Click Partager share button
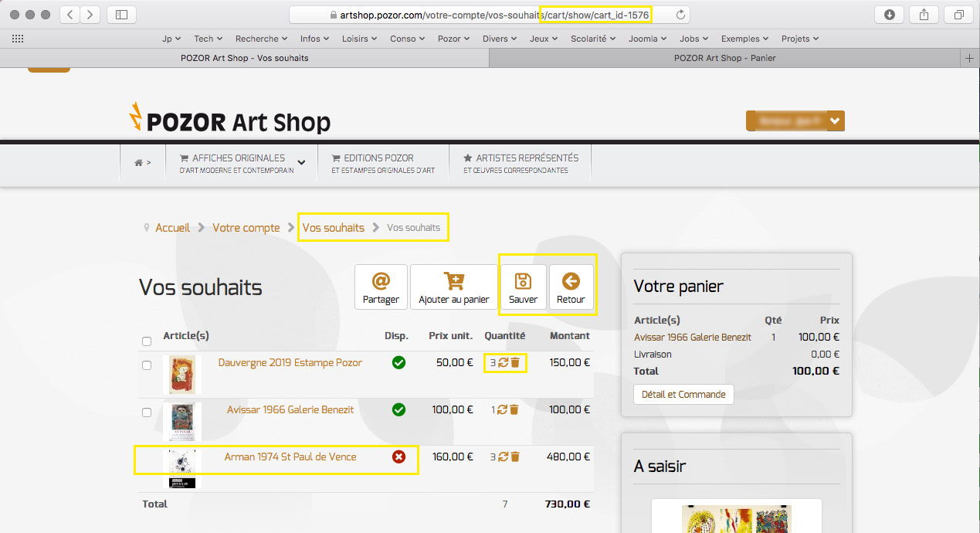 click(x=381, y=287)
